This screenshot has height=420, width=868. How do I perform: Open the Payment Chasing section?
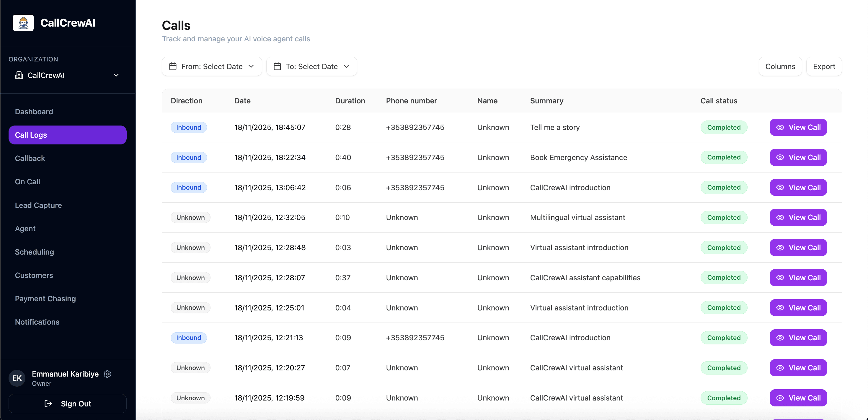pos(45,298)
